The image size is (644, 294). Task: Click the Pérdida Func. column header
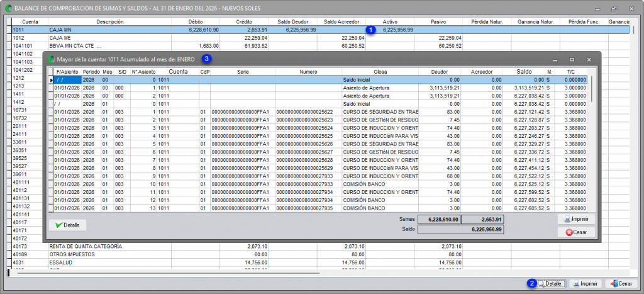pos(584,21)
